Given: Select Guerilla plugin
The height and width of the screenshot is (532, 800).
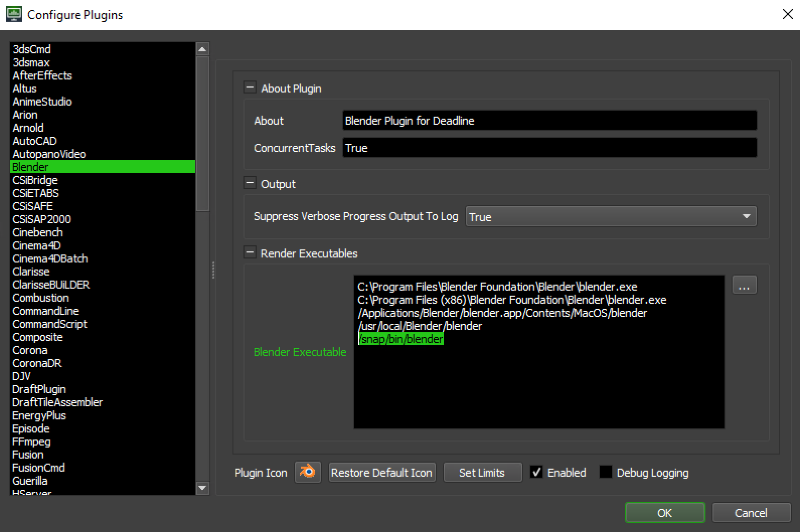Looking at the screenshot, I should point(103,481).
